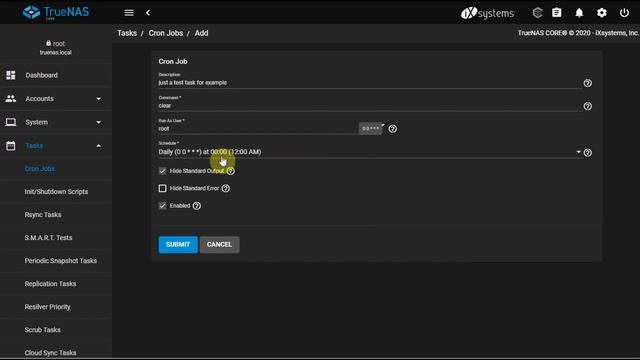Open Cloud Sync Tasks
640x360 pixels.
tap(50, 353)
